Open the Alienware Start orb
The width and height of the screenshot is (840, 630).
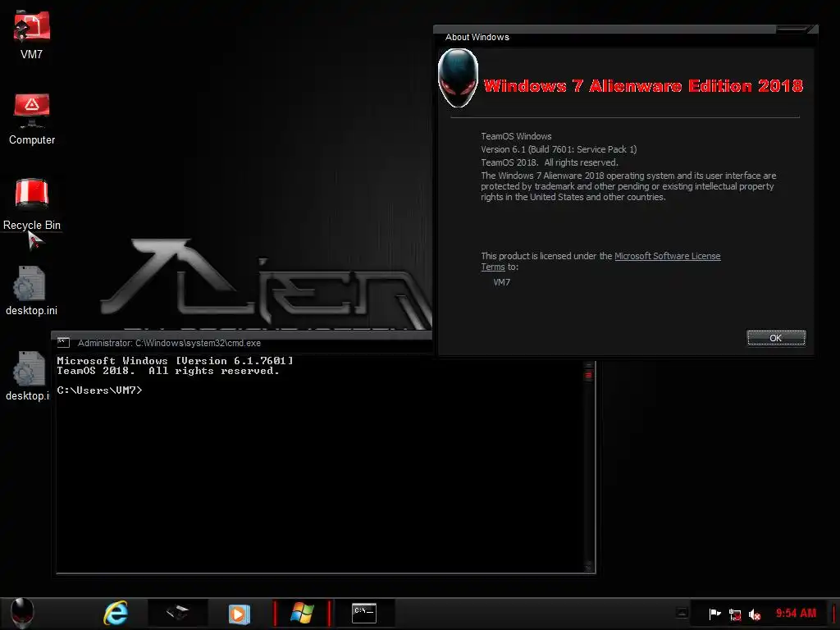coord(22,613)
